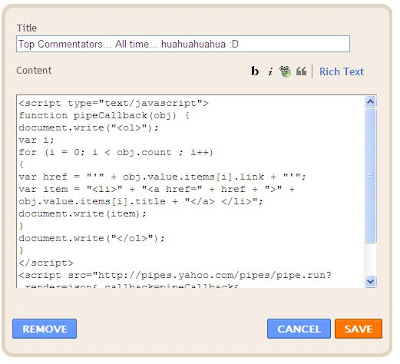Click the content scrollbar thumb
Viewport: 400px width, 364px height.
(x=371, y=176)
